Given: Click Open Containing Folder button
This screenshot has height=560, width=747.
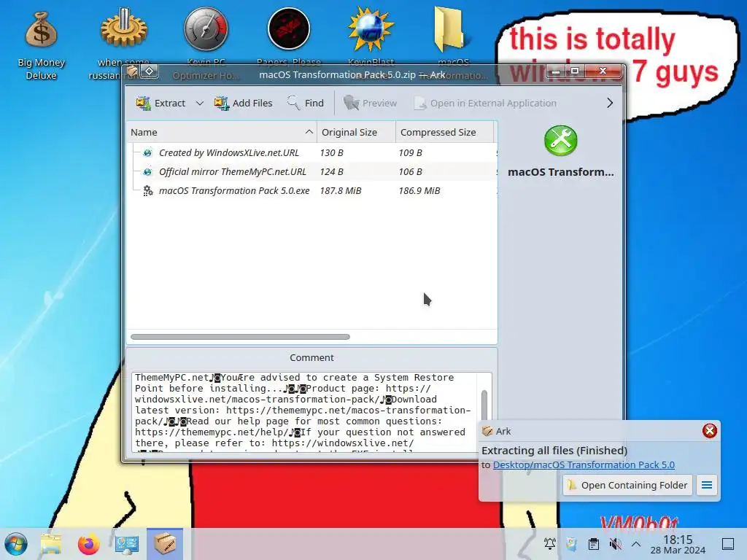Looking at the screenshot, I should [627, 485].
